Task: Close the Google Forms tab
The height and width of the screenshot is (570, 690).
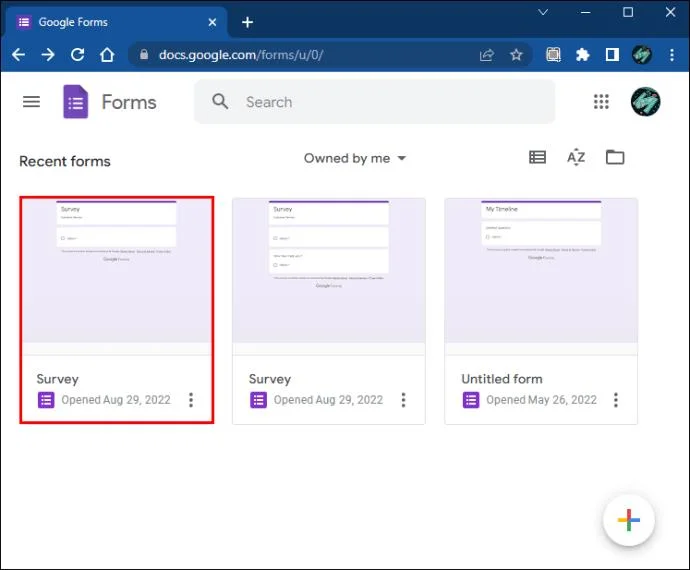Action: (x=212, y=22)
